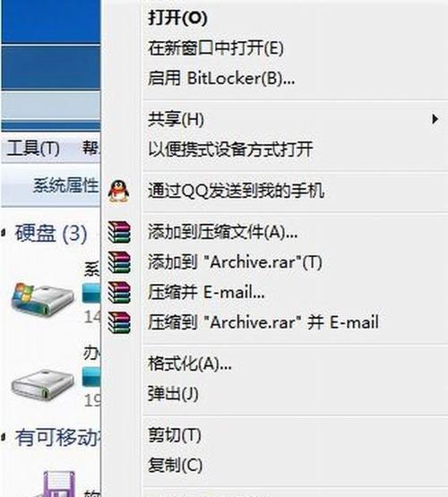The image size is (448, 497).
Task: Choose 弹出(J) to eject drive
Action: click(x=174, y=393)
